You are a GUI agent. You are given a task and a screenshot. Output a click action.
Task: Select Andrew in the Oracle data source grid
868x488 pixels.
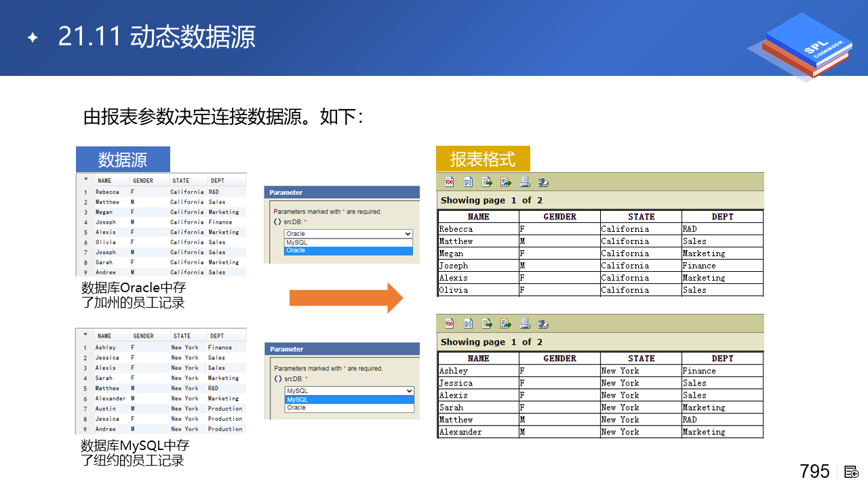[x=105, y=272]
